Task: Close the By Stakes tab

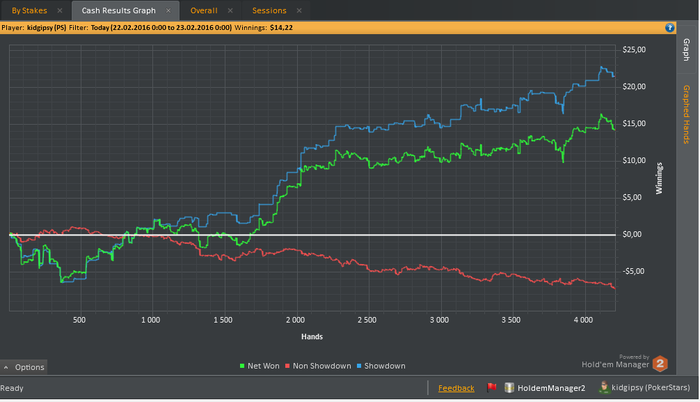Action: [60, 10]
